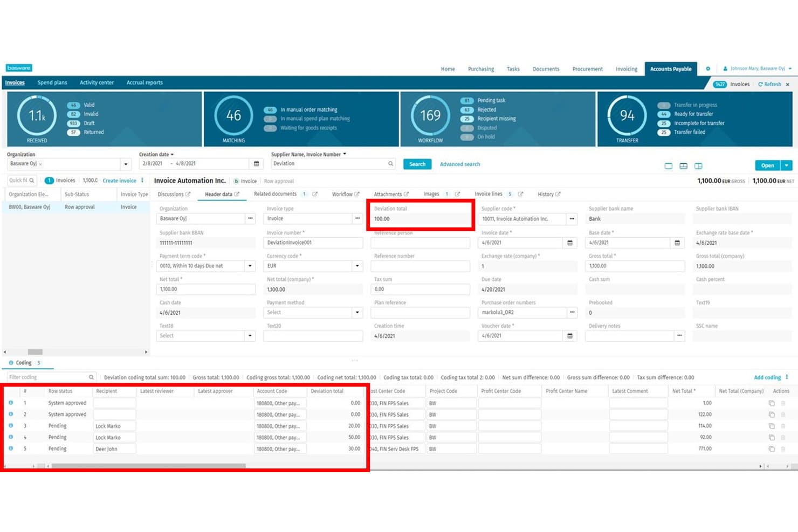Open the settings gear icon
The height and width of the screenshot is (532, 798).
[x=708, y=68]
